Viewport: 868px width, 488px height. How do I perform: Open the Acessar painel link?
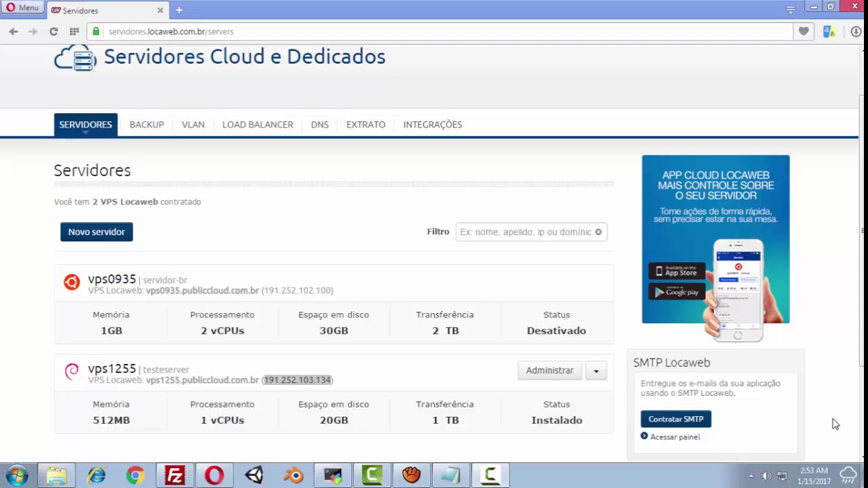(675, 437)
